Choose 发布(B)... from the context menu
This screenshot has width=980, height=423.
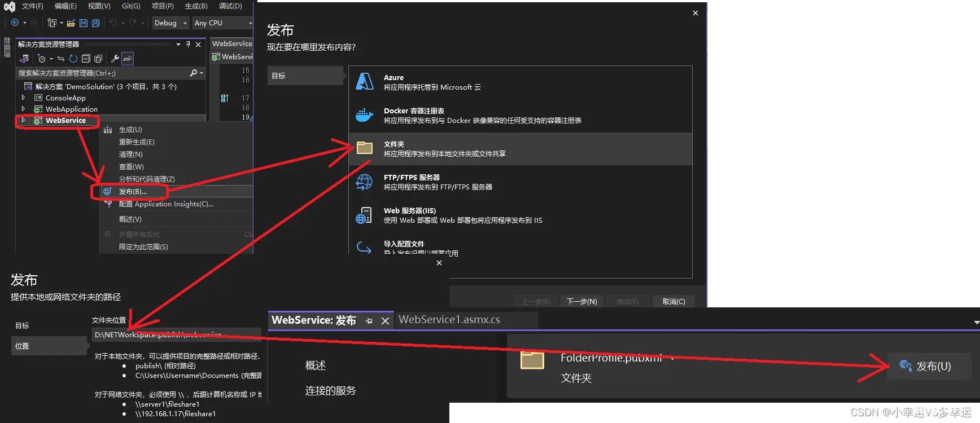pos(177,192)
